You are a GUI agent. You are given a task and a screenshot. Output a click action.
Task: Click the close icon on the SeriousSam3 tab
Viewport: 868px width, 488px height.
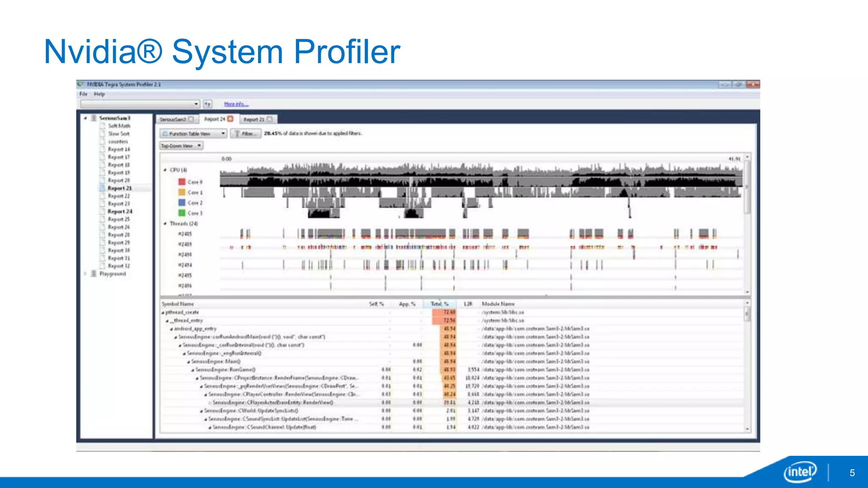(191, 119)
